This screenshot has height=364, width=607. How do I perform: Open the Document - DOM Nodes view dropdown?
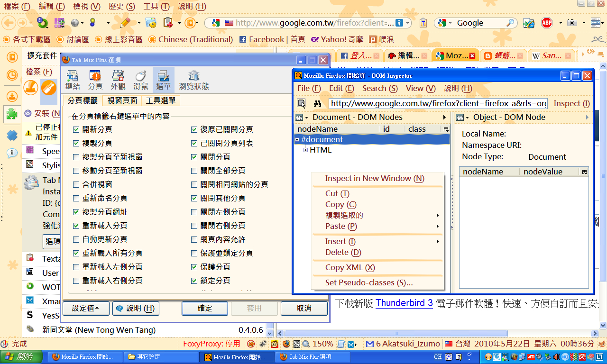tap(302, 118)
